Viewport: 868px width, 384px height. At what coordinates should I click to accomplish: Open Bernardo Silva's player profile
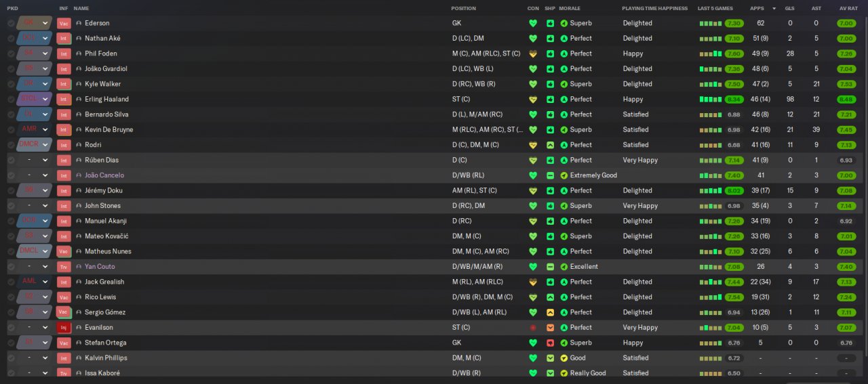(x=107, y=114)
